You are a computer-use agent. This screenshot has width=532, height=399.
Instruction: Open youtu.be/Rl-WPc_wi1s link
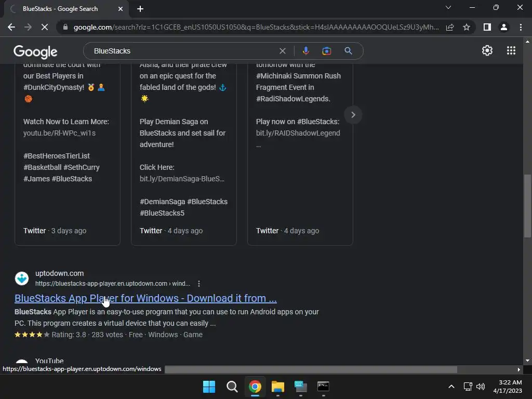[x=59, y=133]
